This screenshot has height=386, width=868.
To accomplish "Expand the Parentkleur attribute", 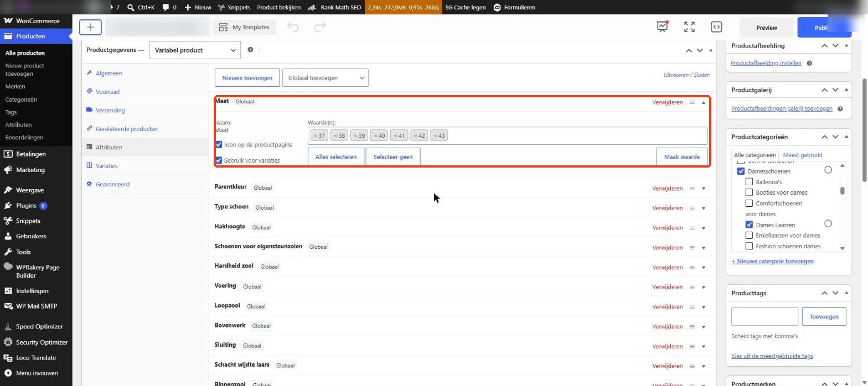I will 704,189.
